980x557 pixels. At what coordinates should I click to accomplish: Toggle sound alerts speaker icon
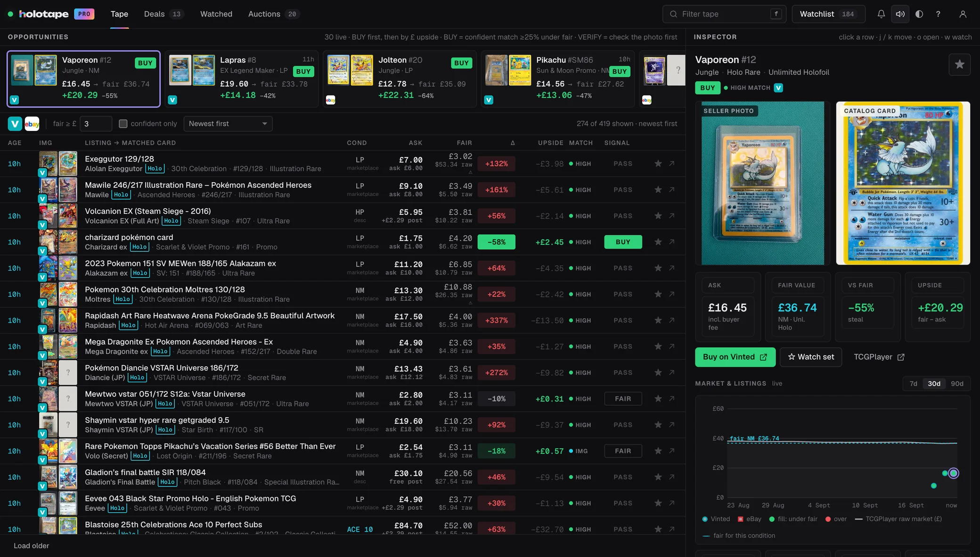click(900, 14)
